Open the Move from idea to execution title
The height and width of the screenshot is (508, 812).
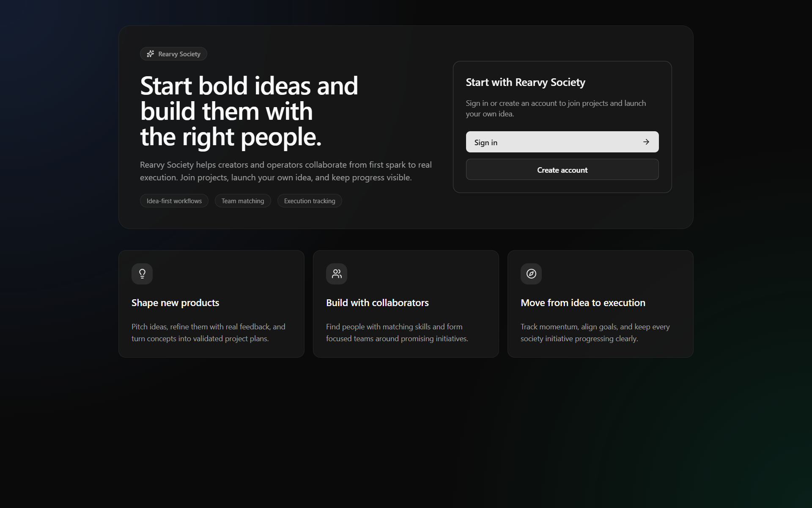coord(583,303)
